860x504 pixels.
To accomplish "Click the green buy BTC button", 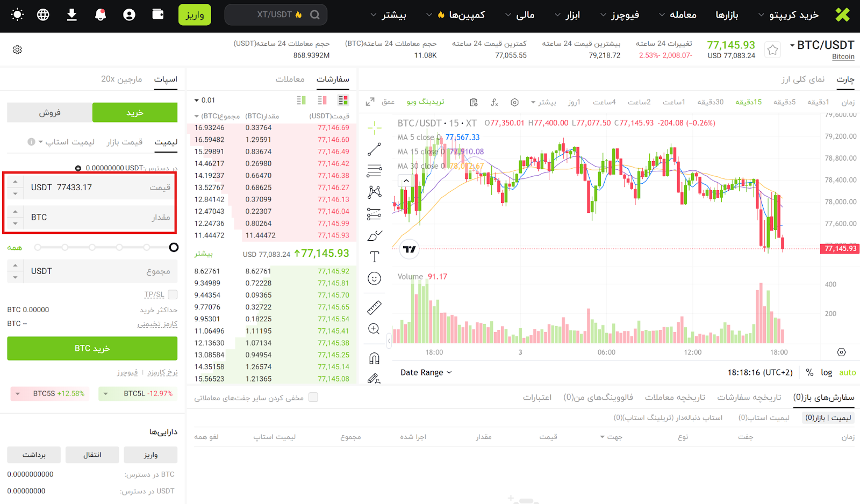I will click(92, 348).
